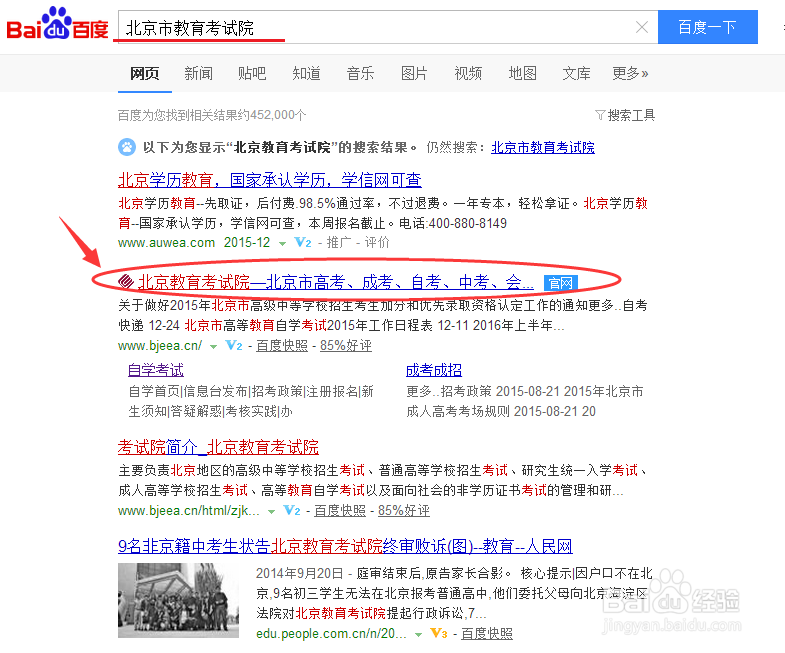Open 85%好评 on the 考试院简介 result
The image size is (785, 653).
tap(404, 511)
